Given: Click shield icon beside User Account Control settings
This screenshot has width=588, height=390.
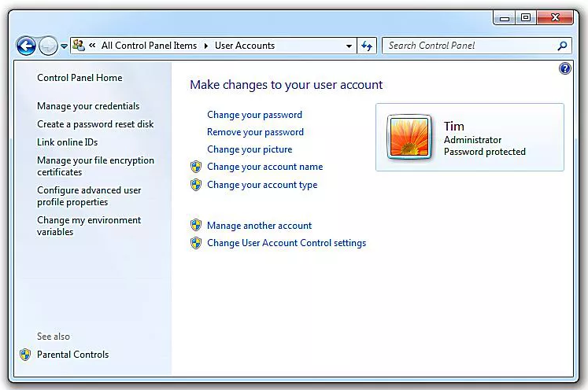Looking at the screenshot, I should (196, 243).
